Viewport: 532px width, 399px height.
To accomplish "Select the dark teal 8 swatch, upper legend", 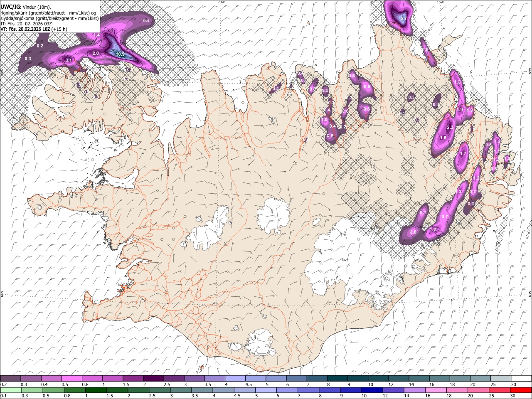I will tap(337, 378).
